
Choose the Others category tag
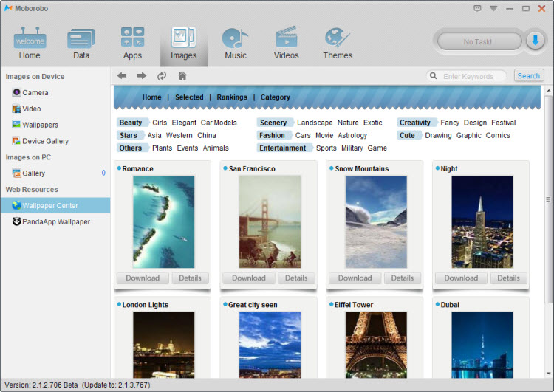click(x=131, y=148)
